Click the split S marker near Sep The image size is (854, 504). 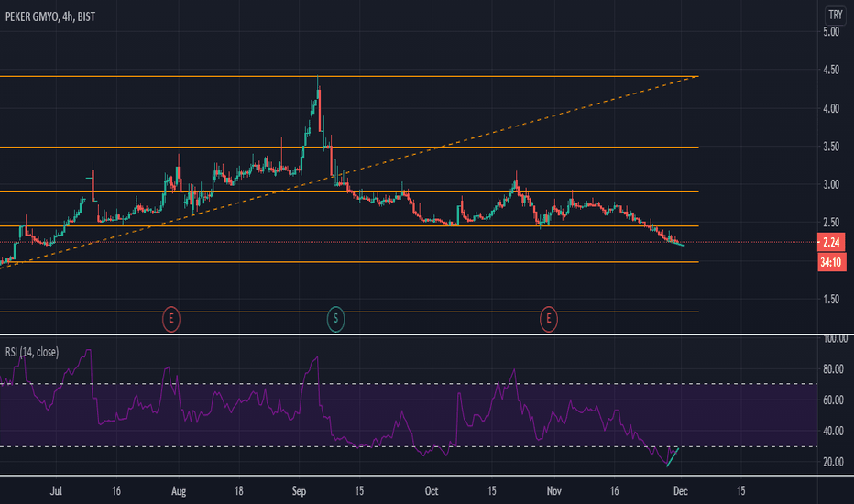[335, 319]
